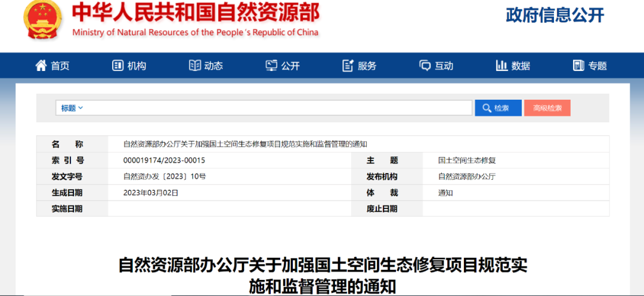Viewport: 644px width, 296px height.
Task: Click the 专题 newspaper icon
Action: (x=578, y=66)
